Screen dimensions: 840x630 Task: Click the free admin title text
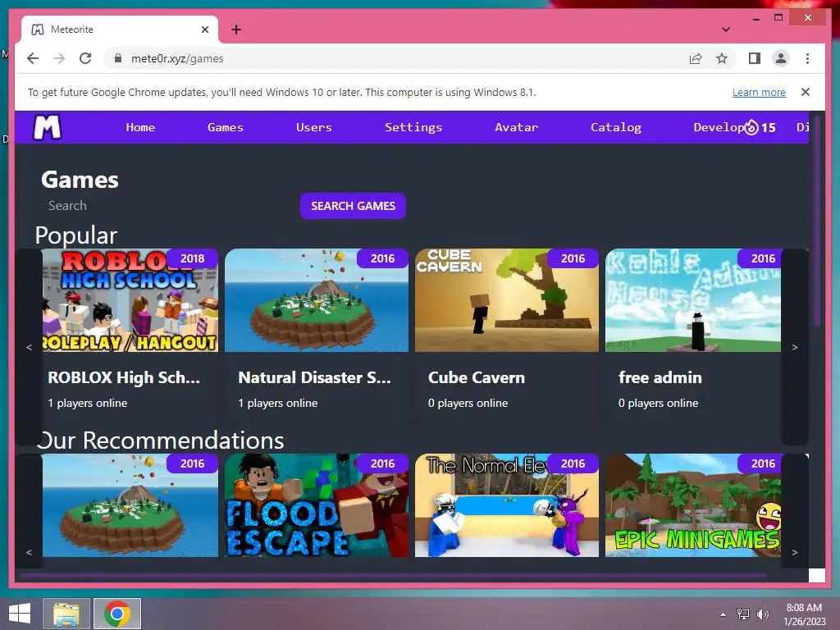pos(660,377)
